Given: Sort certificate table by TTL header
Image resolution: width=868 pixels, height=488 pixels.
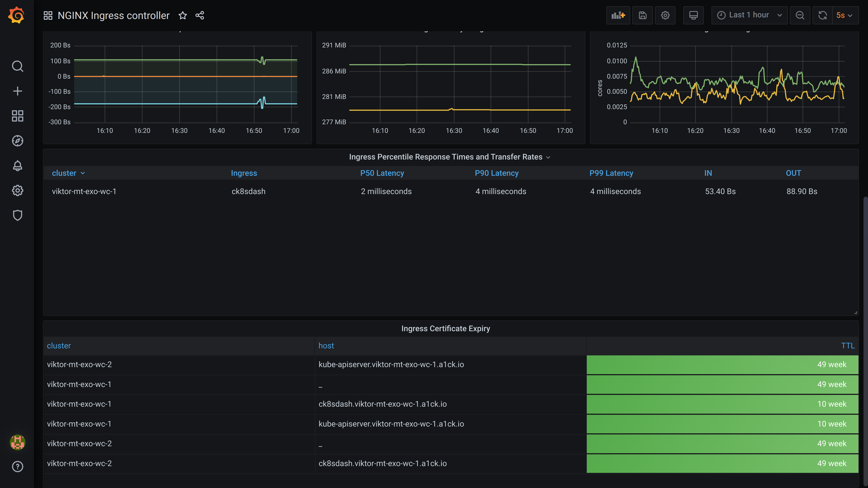Looking at the screenshot, I should click(848, 346).
